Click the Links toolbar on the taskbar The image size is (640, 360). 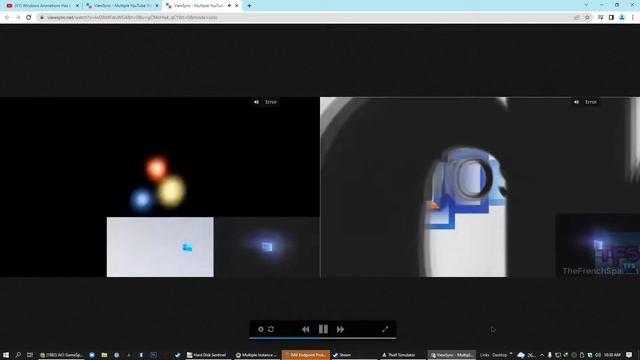[x=484, y=355]
